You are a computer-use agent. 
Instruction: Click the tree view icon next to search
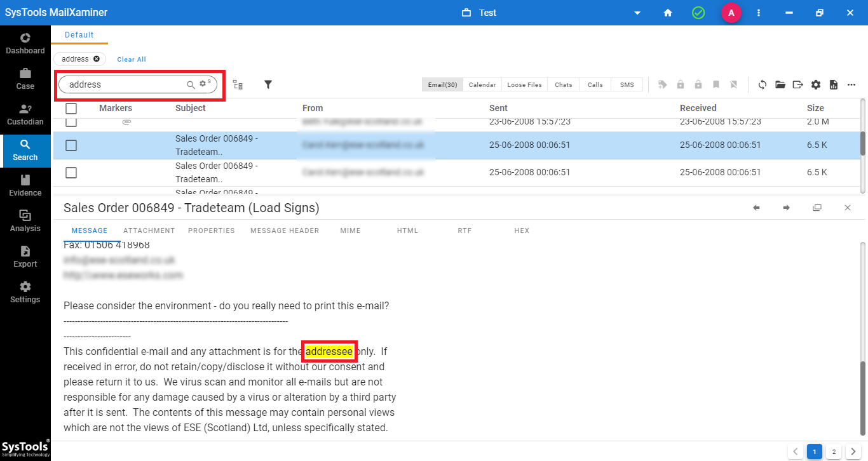click(238, 84)
